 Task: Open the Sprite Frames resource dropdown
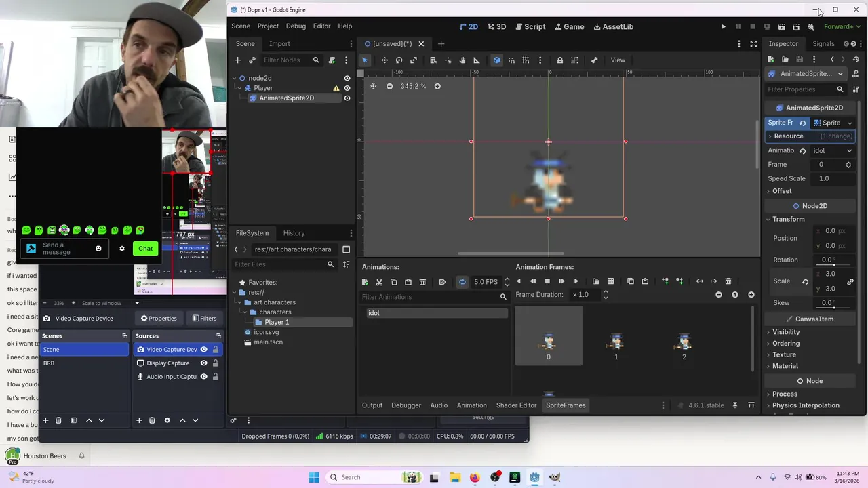833,123
